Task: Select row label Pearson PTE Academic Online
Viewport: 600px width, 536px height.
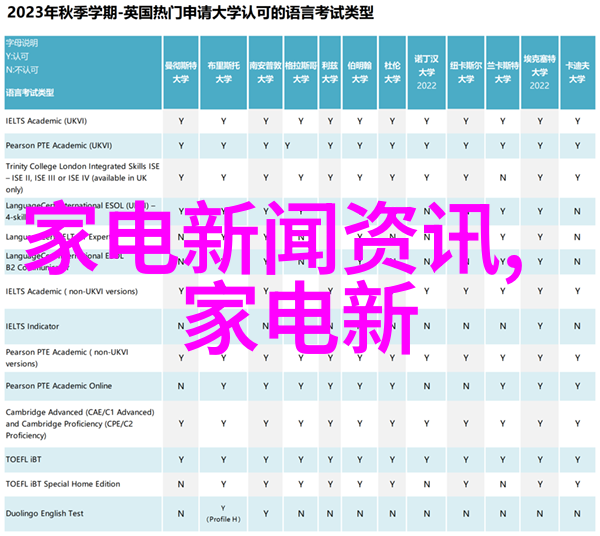Action: (59, 386)
